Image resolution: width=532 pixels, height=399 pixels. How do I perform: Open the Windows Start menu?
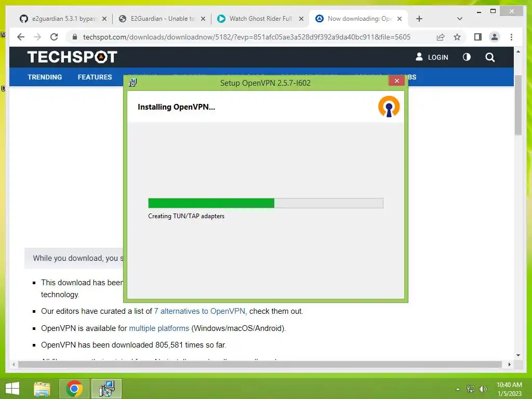pos(12,389)
